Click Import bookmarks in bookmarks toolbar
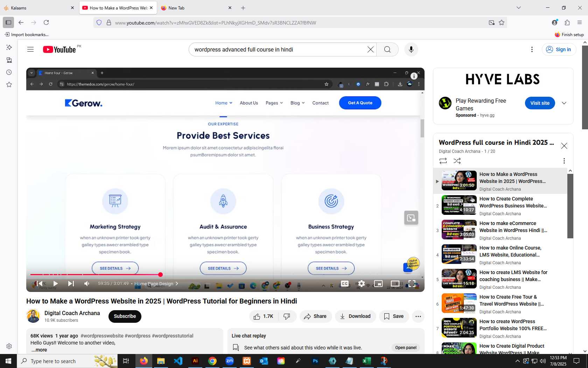This screenshot has height=368, width=588. (27, 34)
